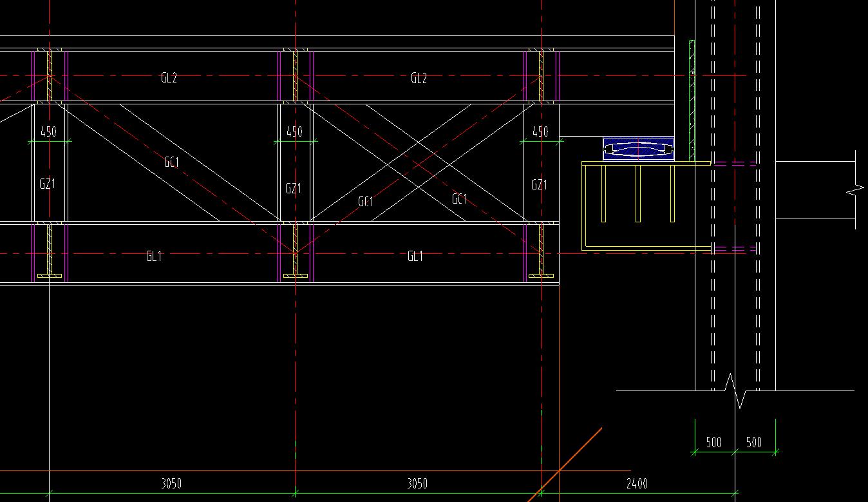The height and width of the screenshot is (502, 868).
Task: Click the break-line symbol on the right beam end
Action: point(854,190)
